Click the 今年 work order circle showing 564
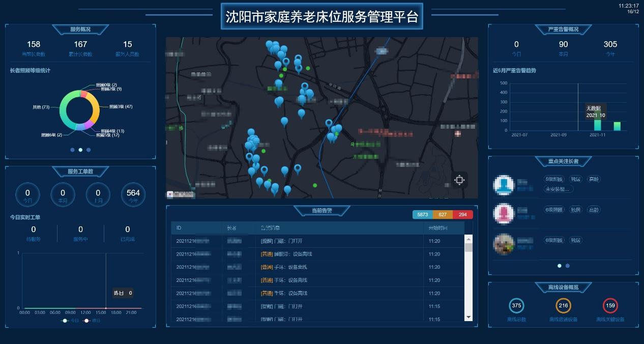 (x=133, y=194)
